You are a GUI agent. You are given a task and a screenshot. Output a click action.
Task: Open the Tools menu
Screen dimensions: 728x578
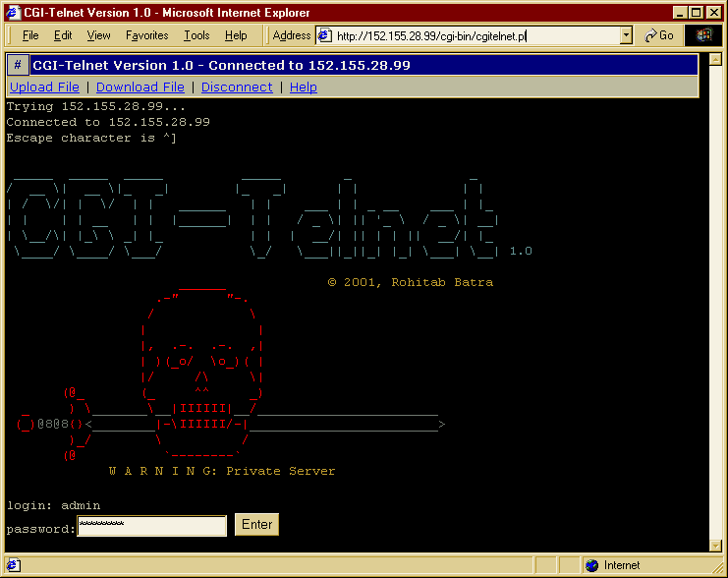pos(196,35)
